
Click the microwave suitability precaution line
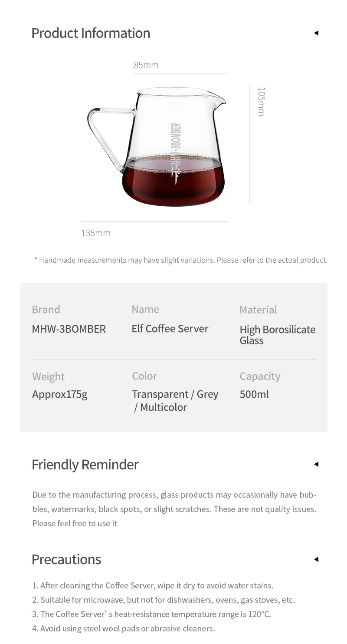click(164, 600)
